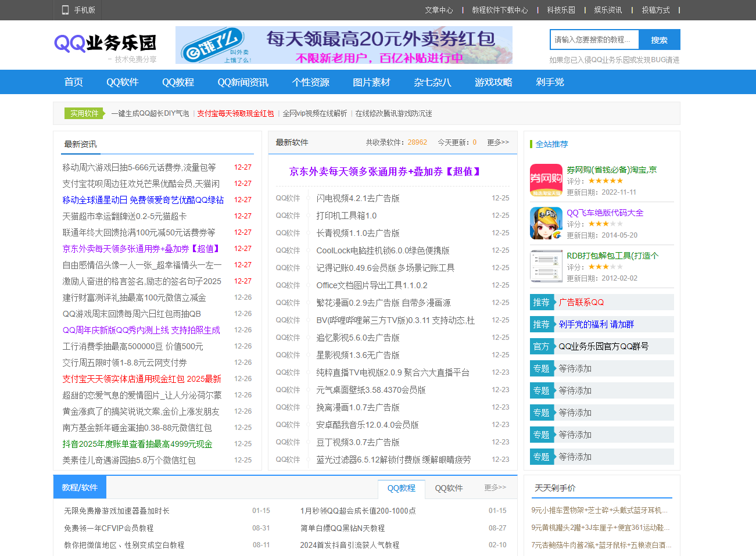Screen dimensions: 756x556
Task: Open 文章中心 in the top bar
Action: point(438,10)
